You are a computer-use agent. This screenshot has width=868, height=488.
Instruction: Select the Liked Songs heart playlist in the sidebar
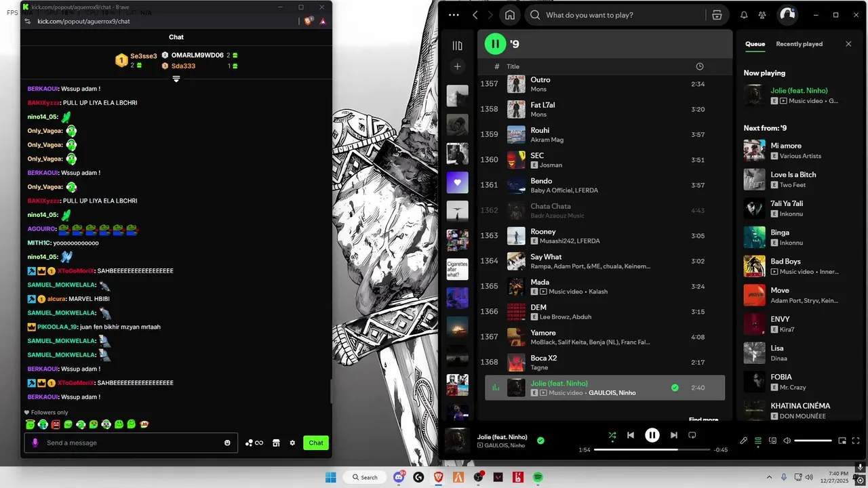click(x=457, y=182)
